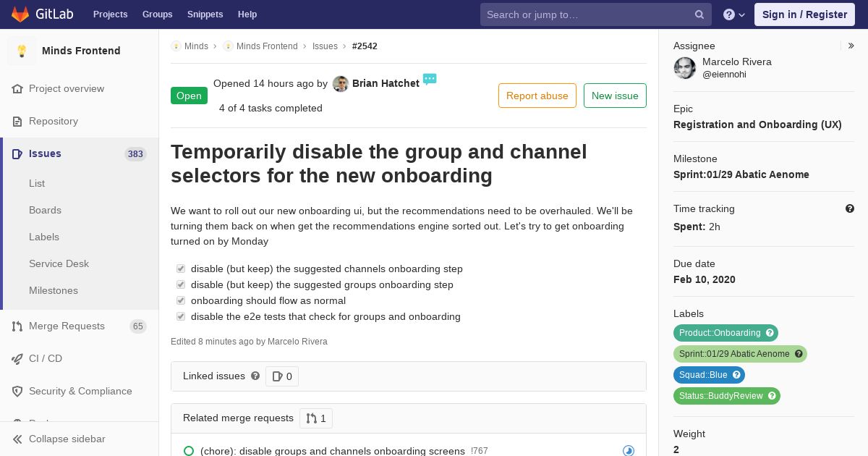868x456 pixels.
Task: Click the Status::BuddyReview label help icon
Action: click(x=772, y=396)
